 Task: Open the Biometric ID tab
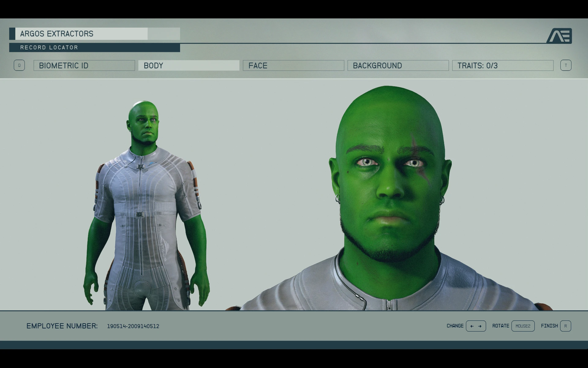click(x=84, y=66)
